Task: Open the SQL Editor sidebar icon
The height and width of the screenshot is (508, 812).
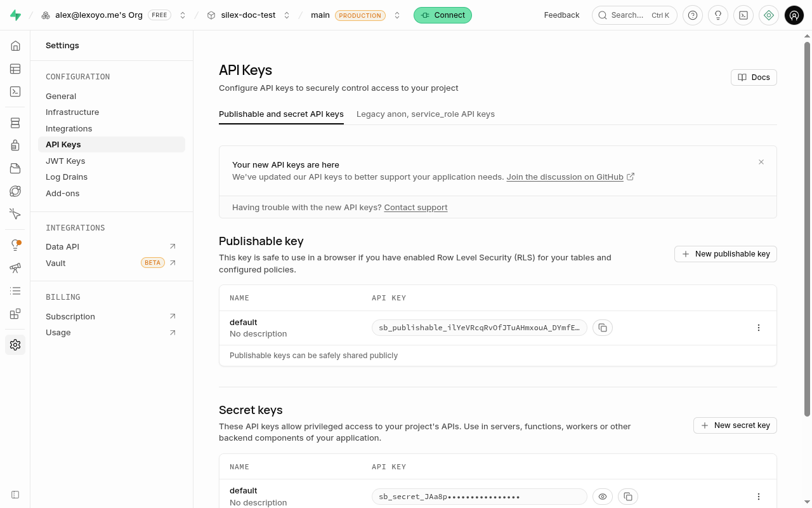Action: click(15, 91)
